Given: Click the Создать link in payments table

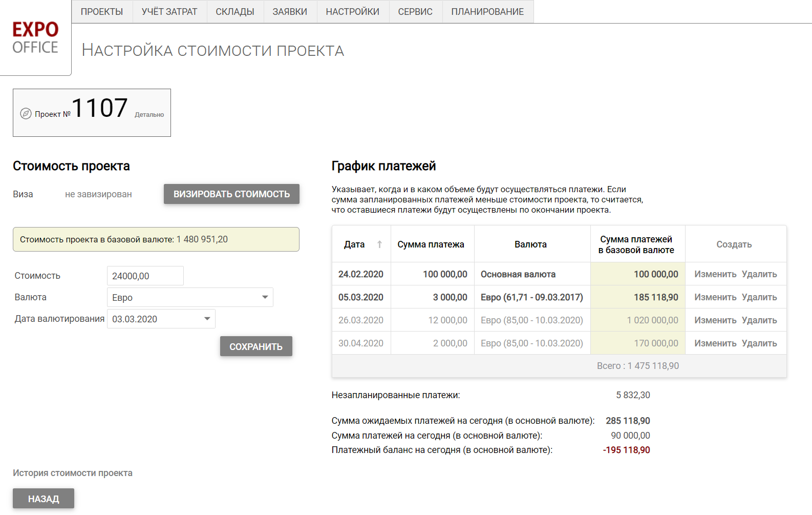Looking at the screenshot, I should [x=734, y=244].
